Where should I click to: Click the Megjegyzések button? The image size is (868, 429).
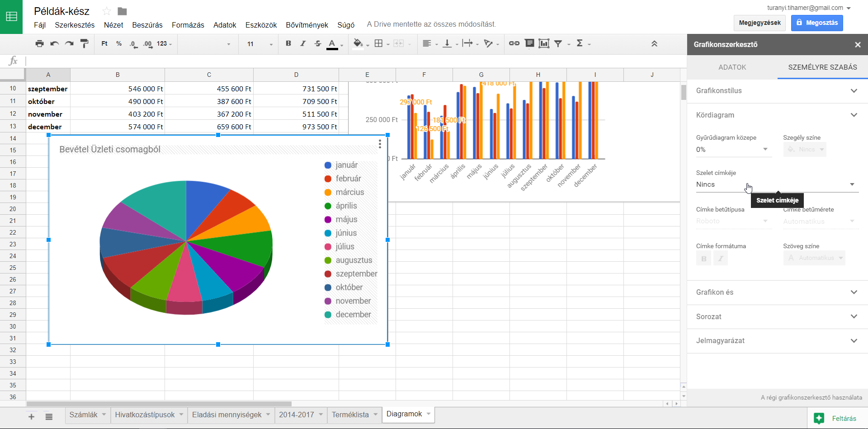(x=759, y=23)
